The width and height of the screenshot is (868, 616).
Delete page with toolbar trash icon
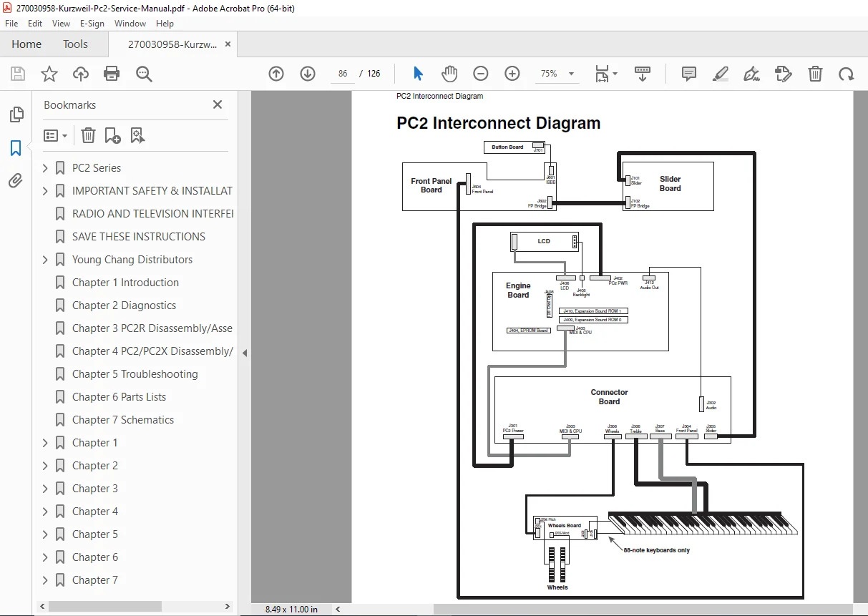[815, 74]
